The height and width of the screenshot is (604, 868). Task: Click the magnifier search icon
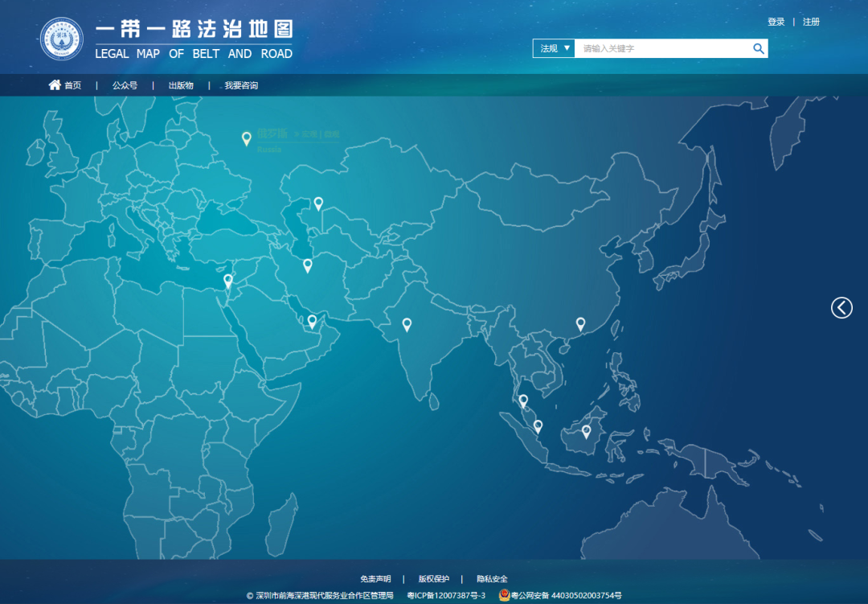pyautogui.click(x=759, y=49)
